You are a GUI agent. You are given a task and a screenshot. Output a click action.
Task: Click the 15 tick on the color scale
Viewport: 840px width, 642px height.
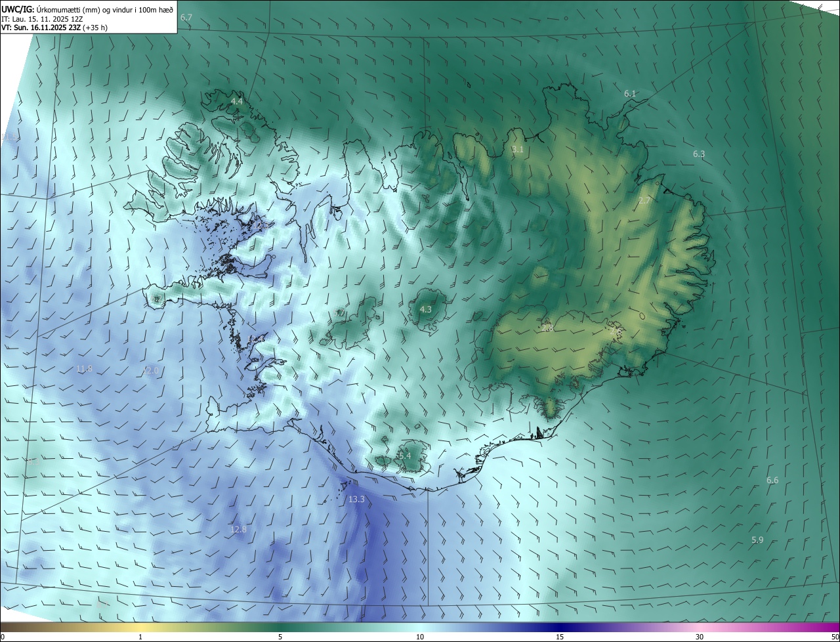pyautogui.click(x=560, y=637)
